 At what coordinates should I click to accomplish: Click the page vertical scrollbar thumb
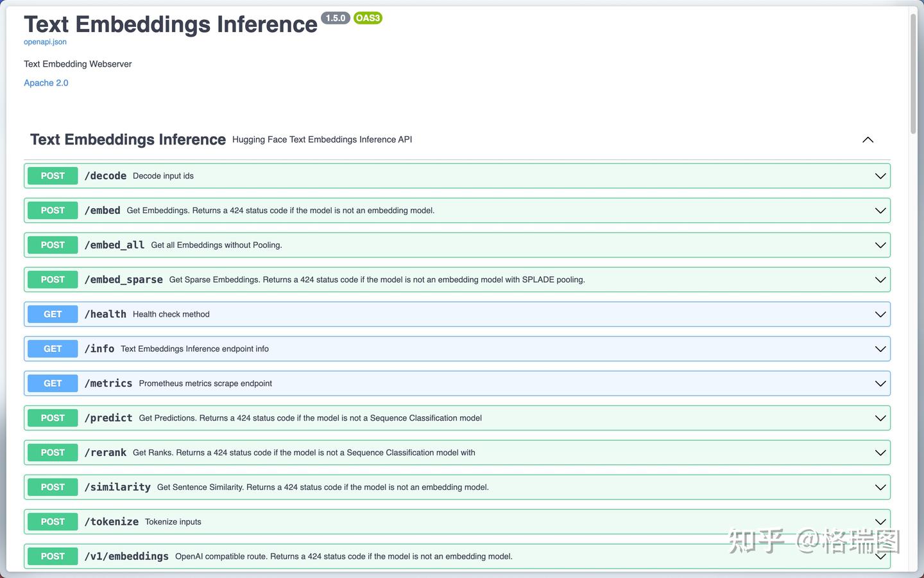[913, 71]
